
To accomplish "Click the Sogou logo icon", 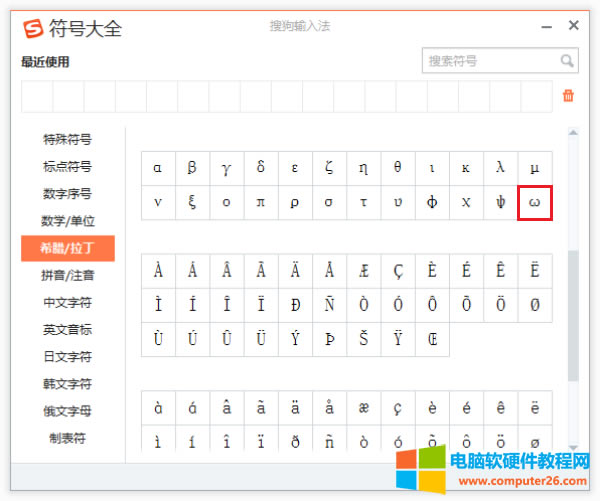I will click(33, 28).
